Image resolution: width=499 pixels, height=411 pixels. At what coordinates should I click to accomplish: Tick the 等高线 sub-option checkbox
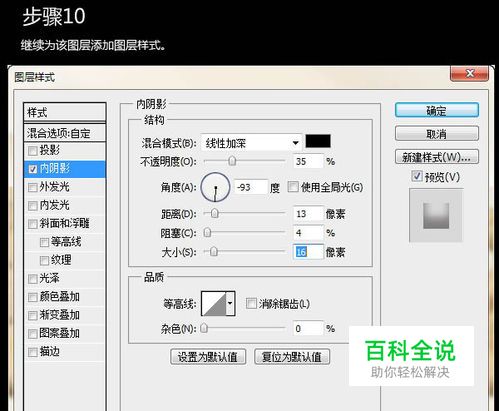(x=44, y=242)
